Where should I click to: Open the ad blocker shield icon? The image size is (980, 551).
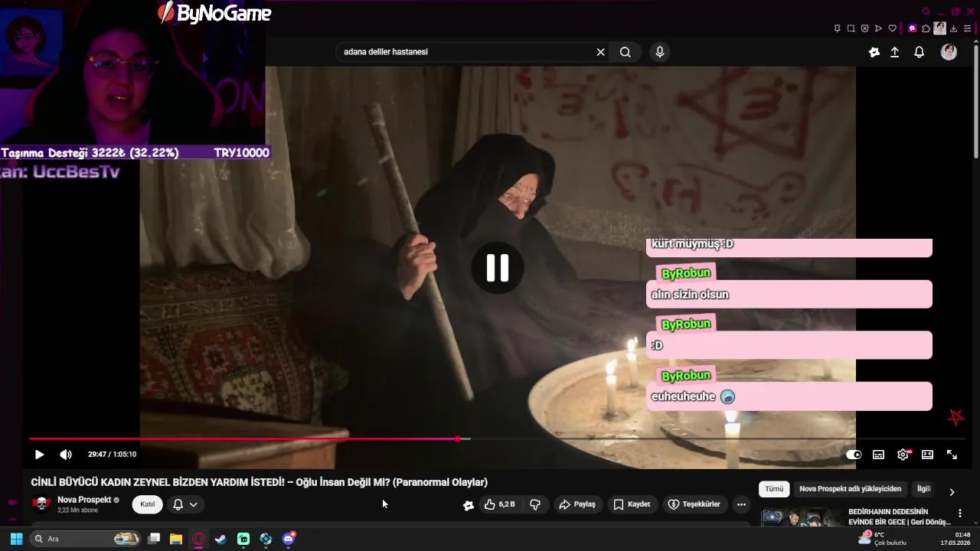[864, 28]
